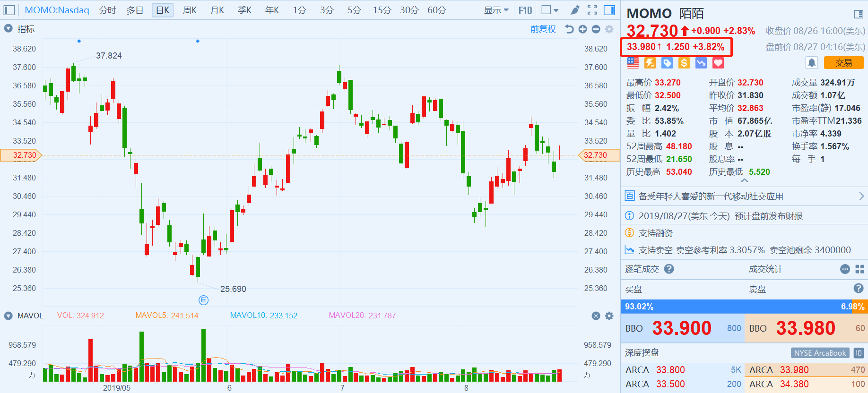
Task: Click the lightning Level 2 icon
Action: point(650,63)
